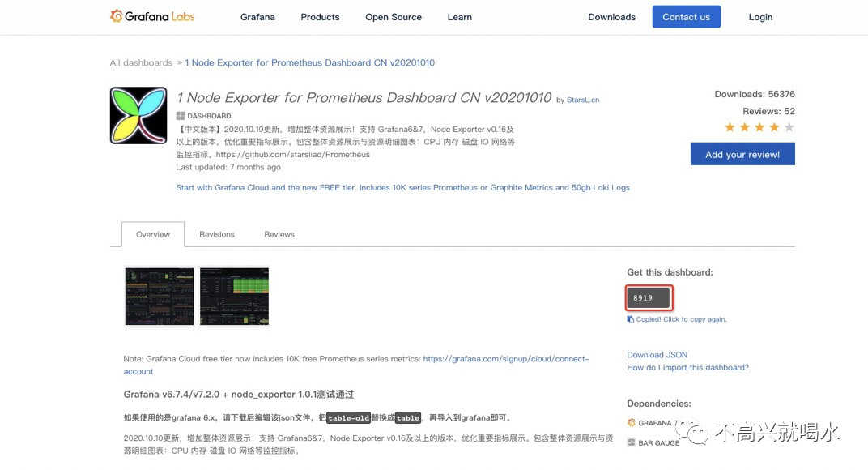Open author StarsL.cn profile link

(x=583, y=100)
